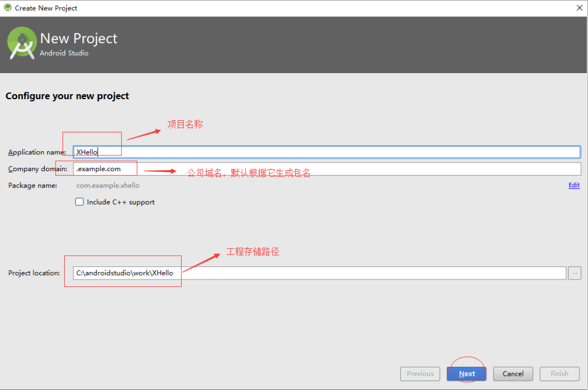Click the Application name field containing XHello
The height and width of the screenshot is (390, 588).
point(326,152)
